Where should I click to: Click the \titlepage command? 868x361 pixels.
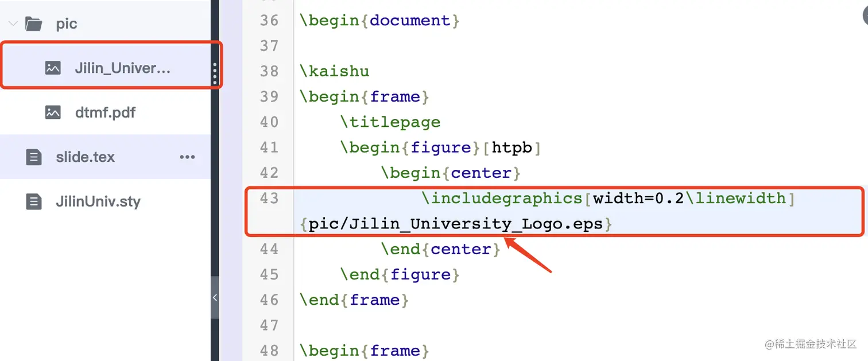point(390,122)
